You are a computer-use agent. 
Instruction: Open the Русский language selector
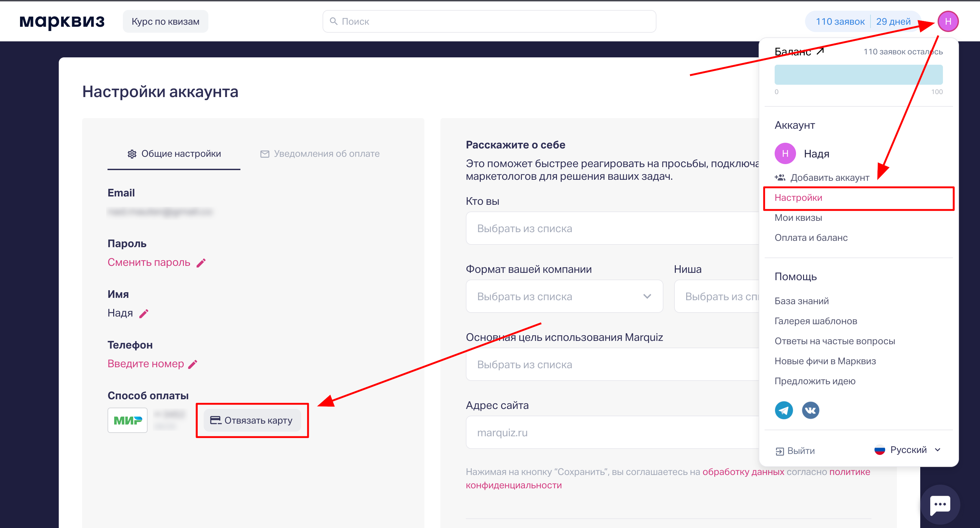point(908,450)
